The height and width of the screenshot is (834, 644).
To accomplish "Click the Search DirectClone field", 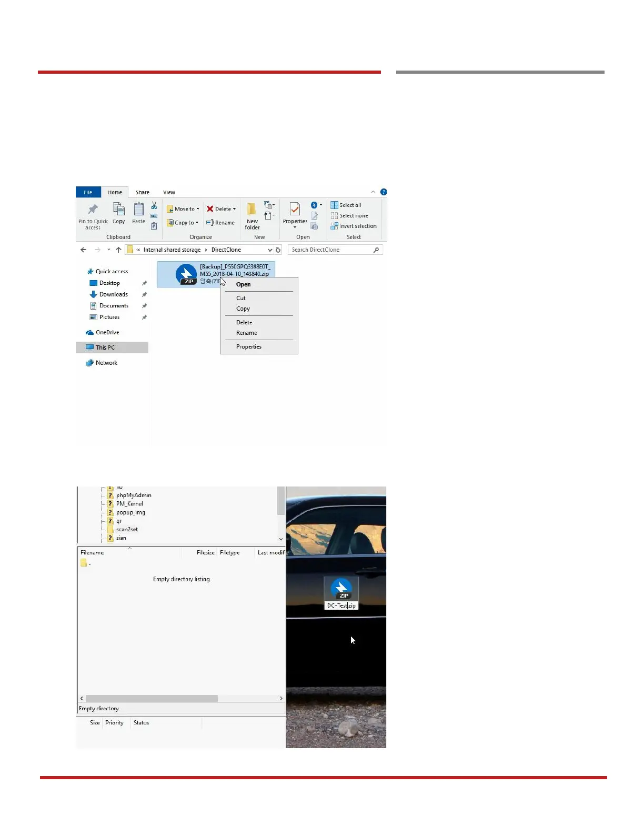I will [335, 250].
